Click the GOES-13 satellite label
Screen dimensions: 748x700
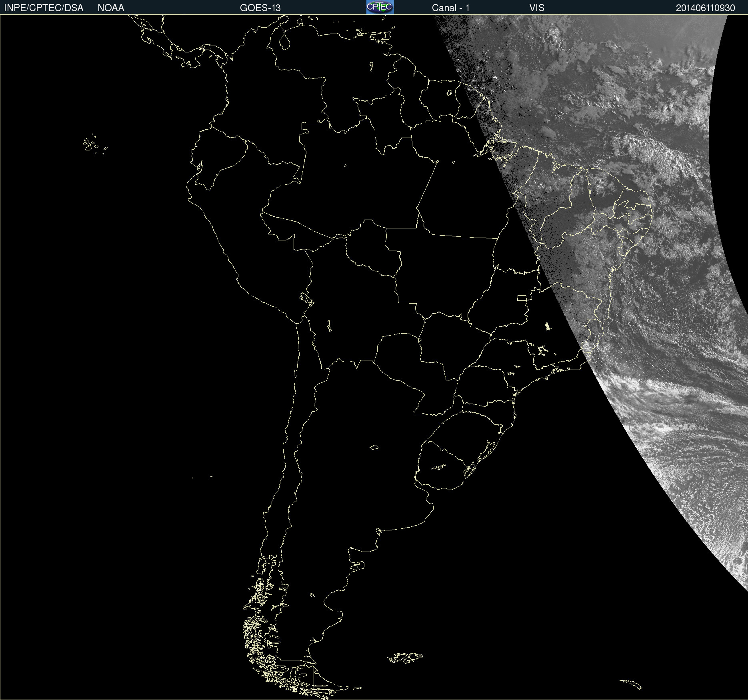tap(260, 8)
